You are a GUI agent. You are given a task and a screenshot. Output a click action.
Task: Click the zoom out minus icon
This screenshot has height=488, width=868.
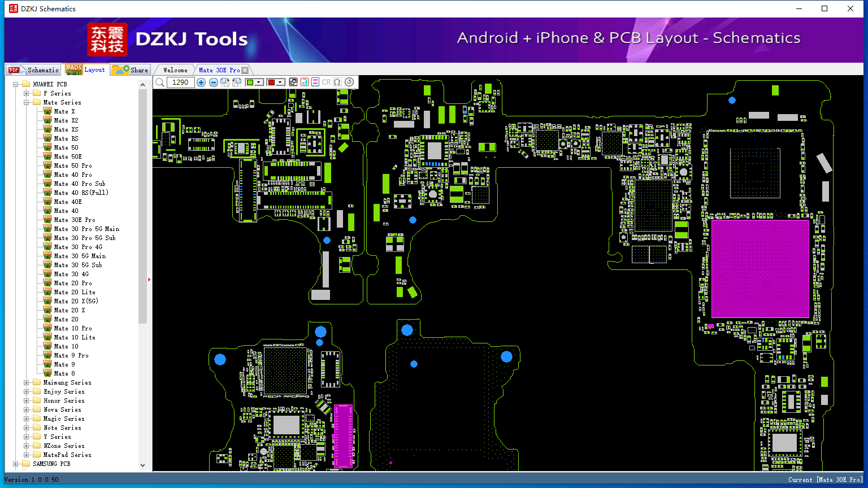tap(214, 82)
